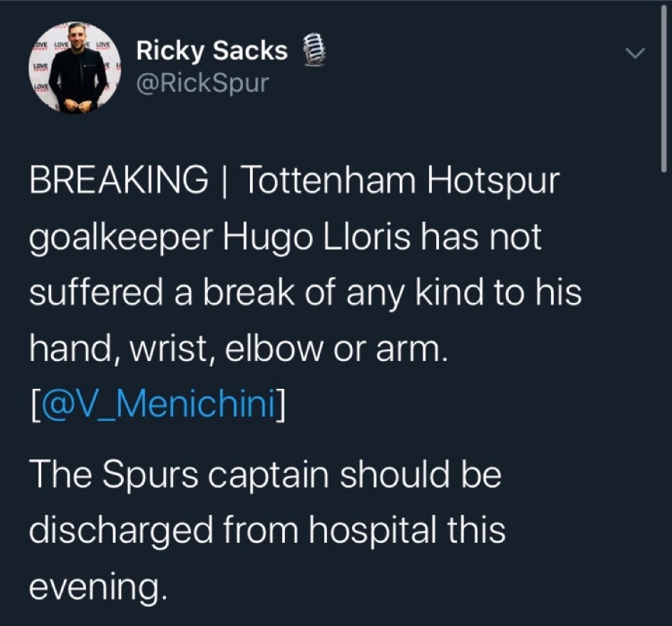This screenshot has height=626, width=672.
Task: Click 'The Spurs captain should be' line
Action: (265, 474)
